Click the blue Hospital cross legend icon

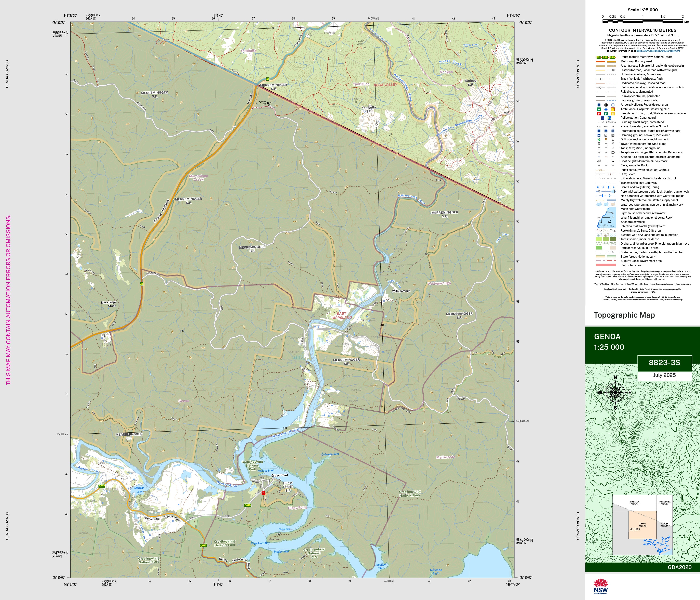606,110
